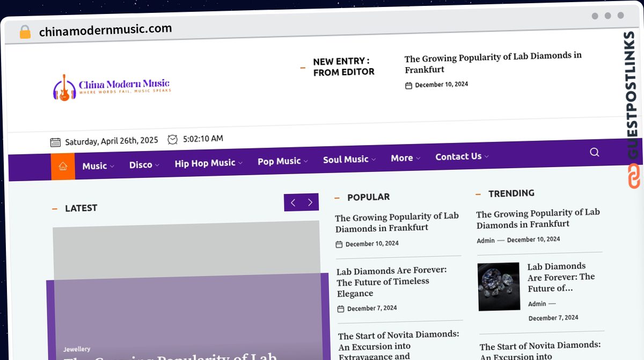This screenshot has width=644, height=360.
Task: Open Popular article Growing Popularity of Lab Diamonds
Action: pos(397,222)
